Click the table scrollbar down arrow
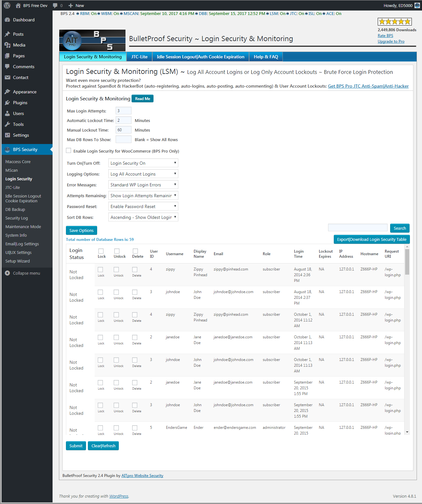Viewport: 422px width, 504px height. pos(407,432)
